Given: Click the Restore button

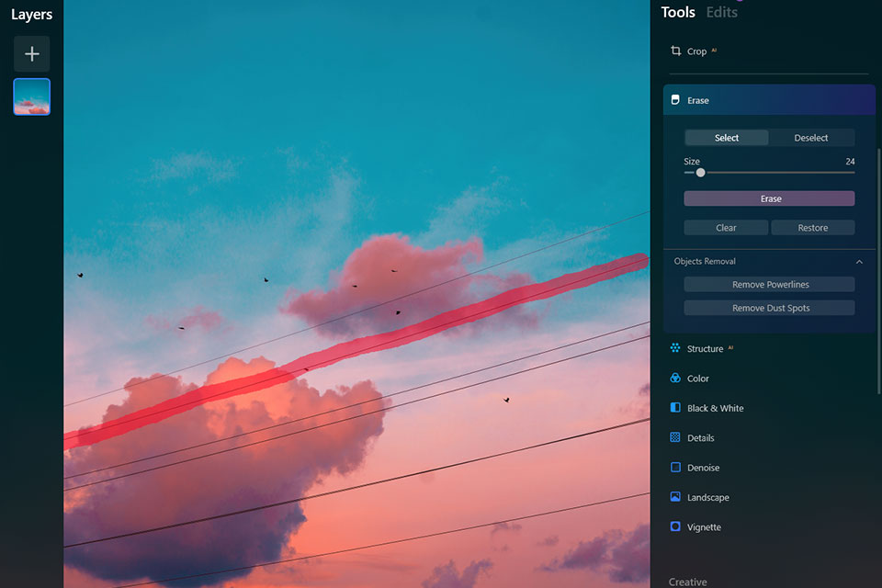Looking at the screenshot, I should point(813,228).
